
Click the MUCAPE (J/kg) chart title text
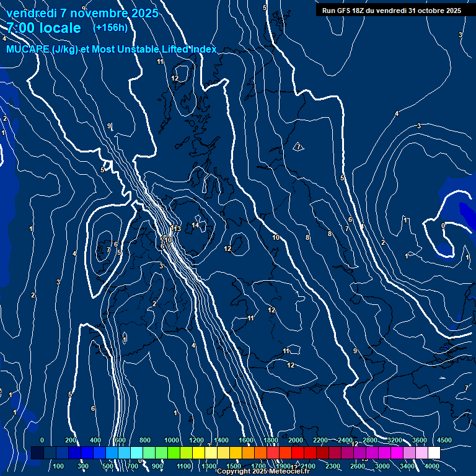pyautogui.click(x=112, y=49)
